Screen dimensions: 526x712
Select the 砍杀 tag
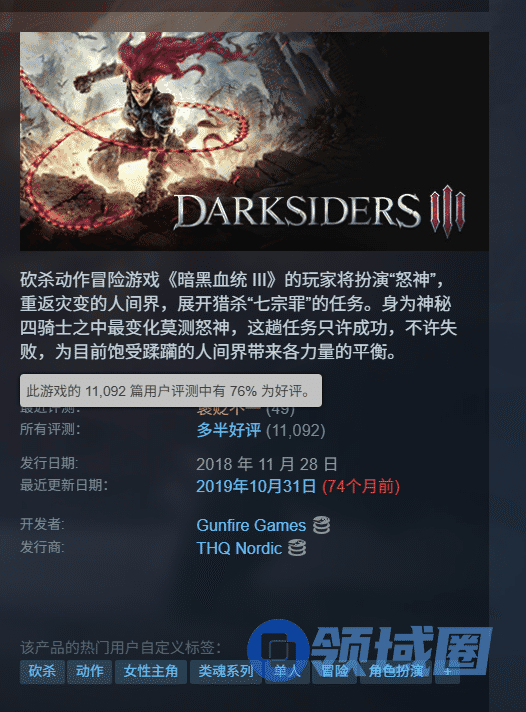click(42, 672)
